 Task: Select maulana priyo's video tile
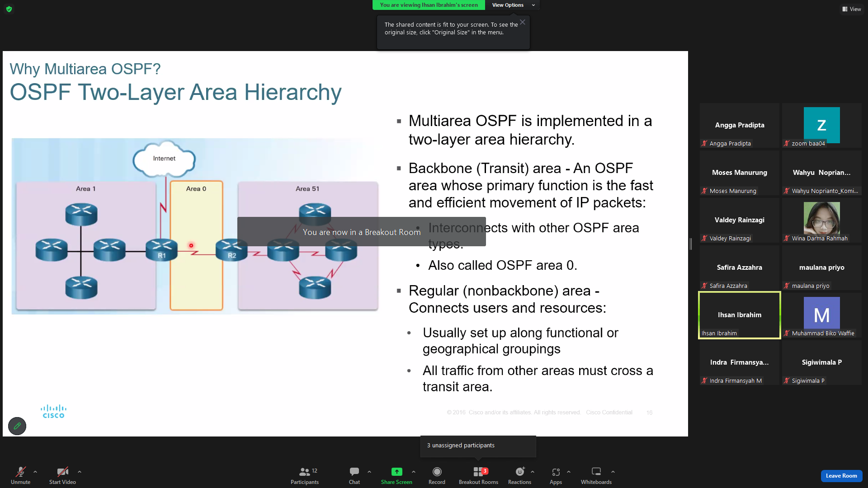(822, 267)
